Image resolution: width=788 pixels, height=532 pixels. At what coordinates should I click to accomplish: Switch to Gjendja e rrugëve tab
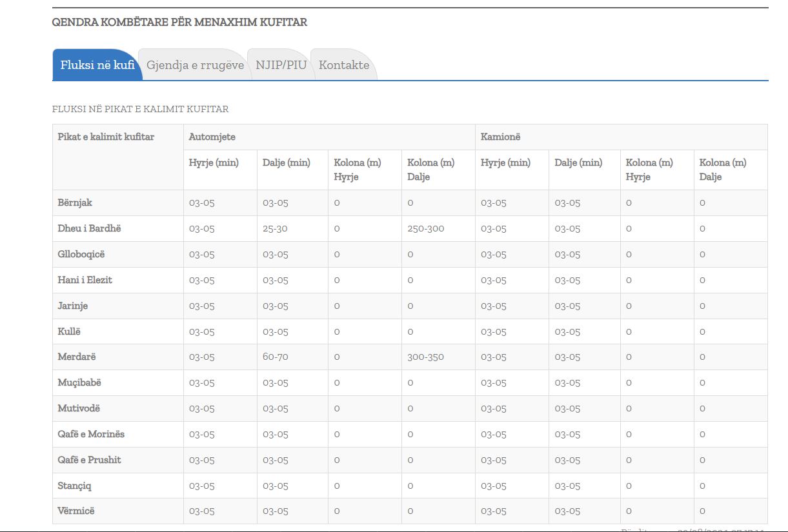pos(195,65)
